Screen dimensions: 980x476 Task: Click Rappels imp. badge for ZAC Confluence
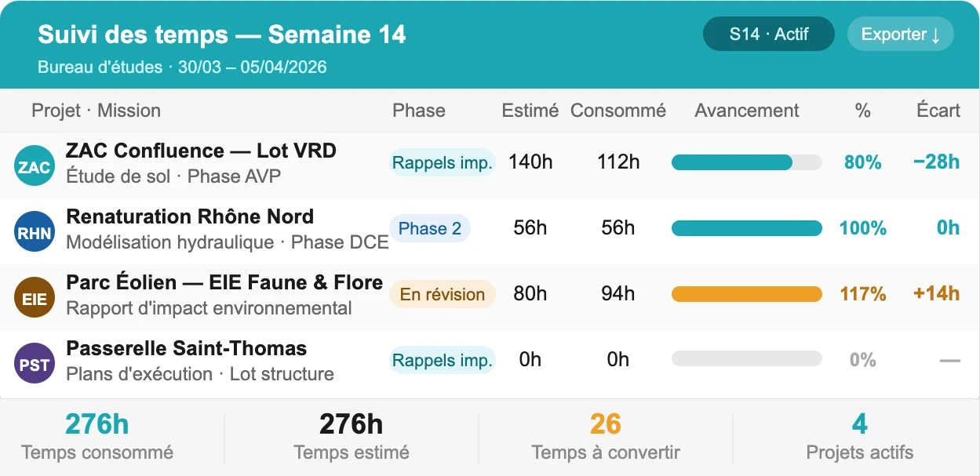pos(443,162)
